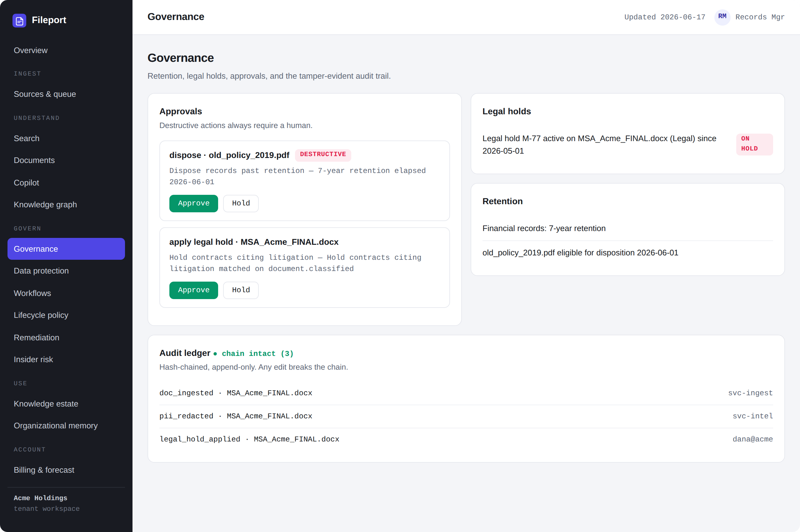
Task: Click the ON HOLD badge
Action: [x=754, y=144]
